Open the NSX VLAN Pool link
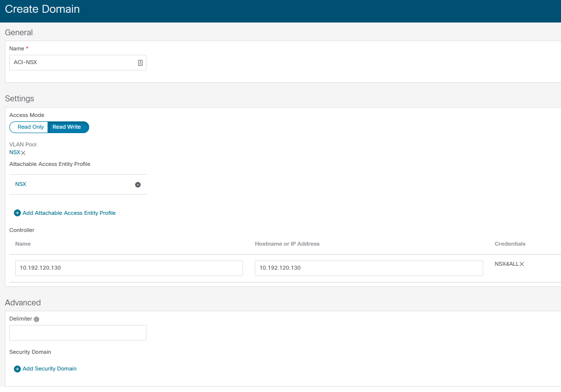 click(x=15, y=153)
